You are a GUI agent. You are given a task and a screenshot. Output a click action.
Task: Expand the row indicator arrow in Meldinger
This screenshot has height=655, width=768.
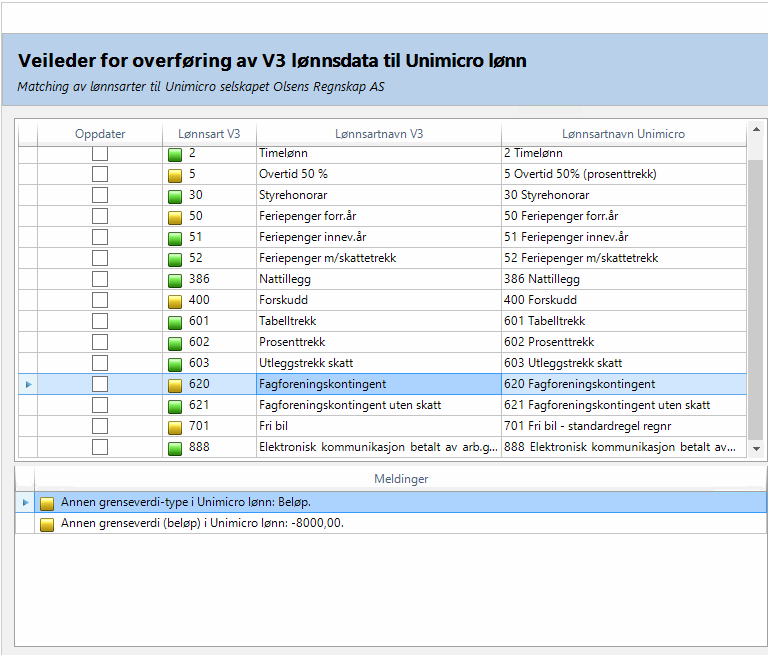[x=26, y=502]
